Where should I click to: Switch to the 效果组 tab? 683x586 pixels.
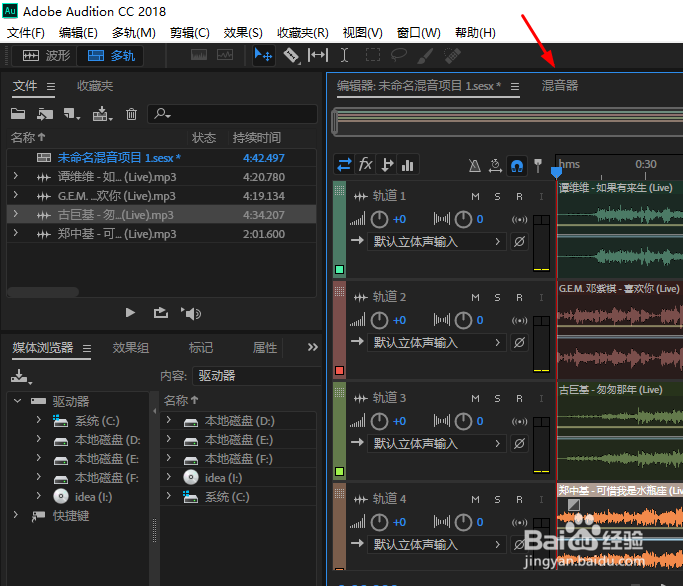(x=131, y=348)
